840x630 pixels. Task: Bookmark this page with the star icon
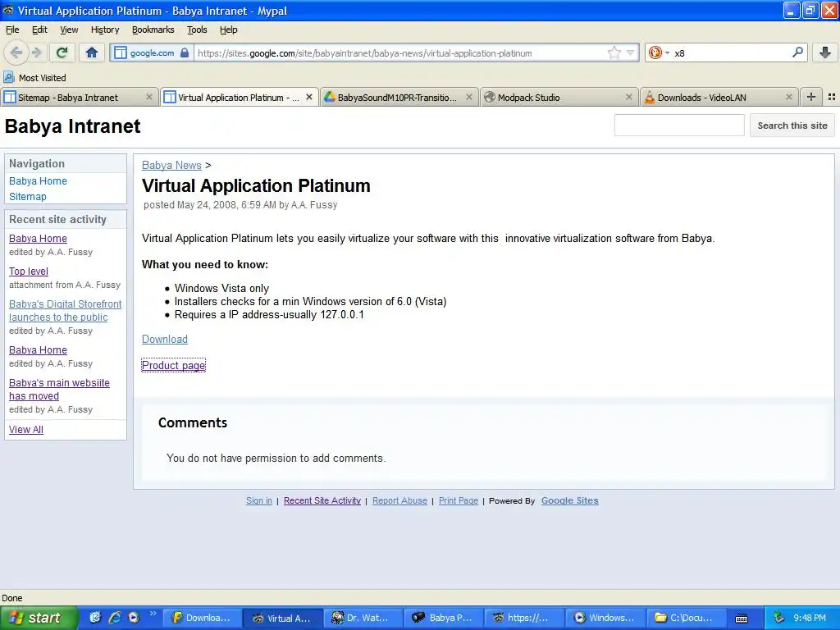pos(614,52)
